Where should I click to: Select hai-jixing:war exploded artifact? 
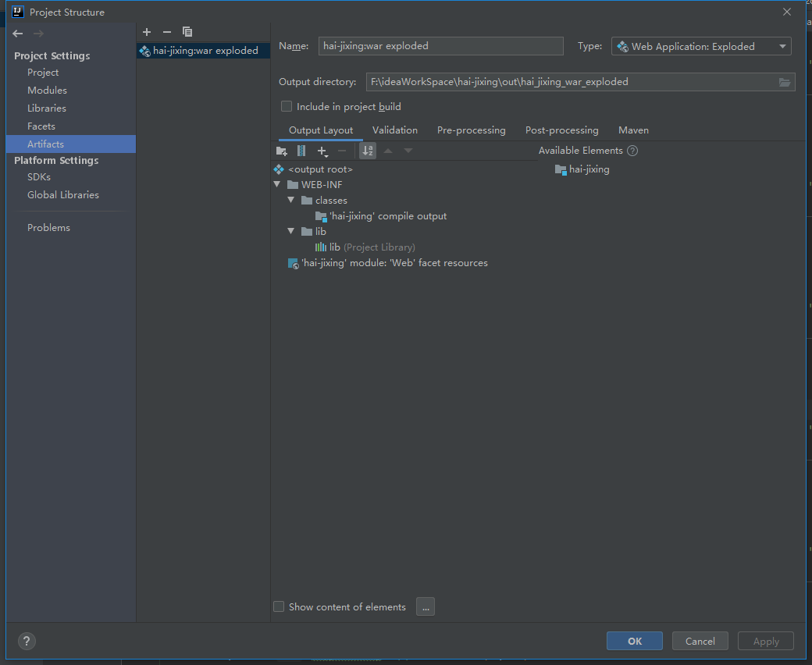tap(204, 51)
